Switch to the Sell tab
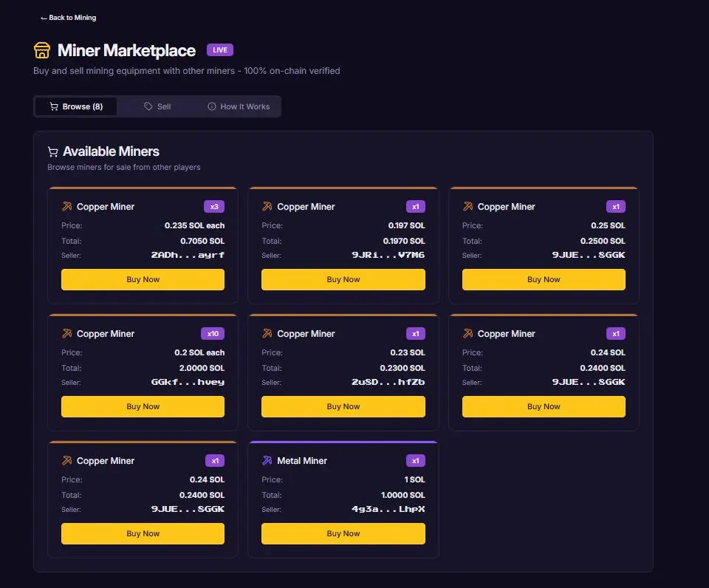Screen dimensions: 709x588 tap(157, 106)
